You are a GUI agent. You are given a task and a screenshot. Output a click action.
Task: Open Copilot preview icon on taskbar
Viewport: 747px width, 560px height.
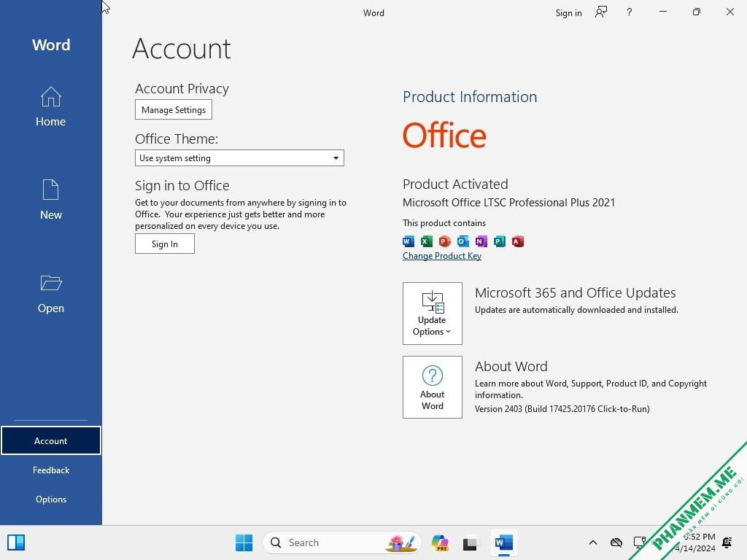point(440,542)
